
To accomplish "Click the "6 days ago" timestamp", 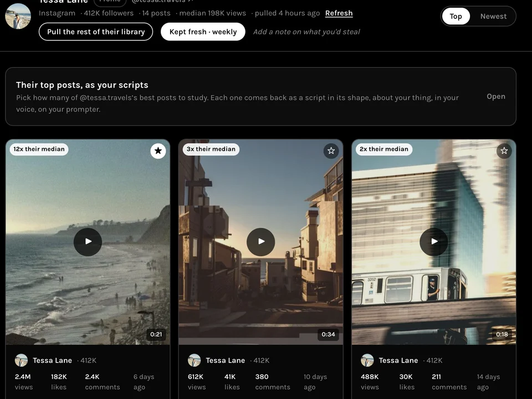I will tap(144, 382).
